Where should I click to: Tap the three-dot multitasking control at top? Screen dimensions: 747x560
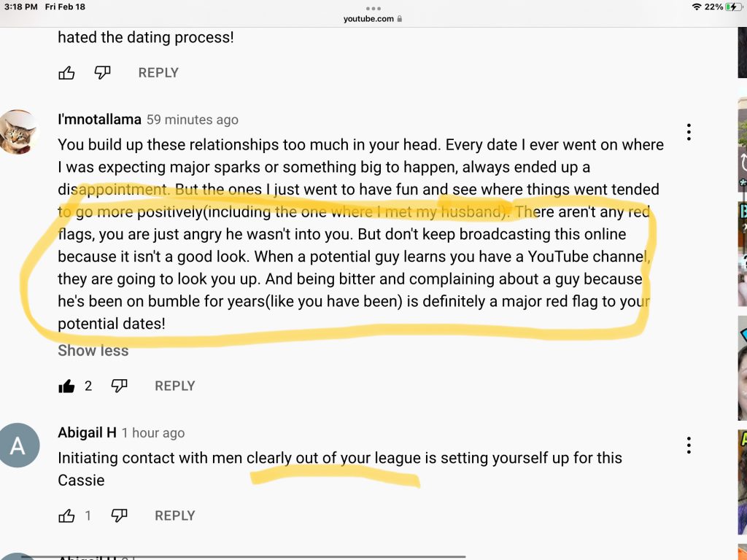(x=373, y=8)
